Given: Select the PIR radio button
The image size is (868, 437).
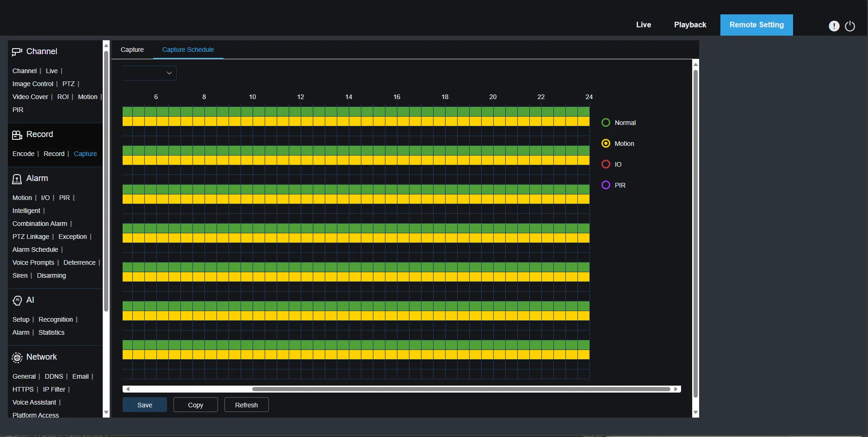Looking at the screenshot, I should coord(606,185).
